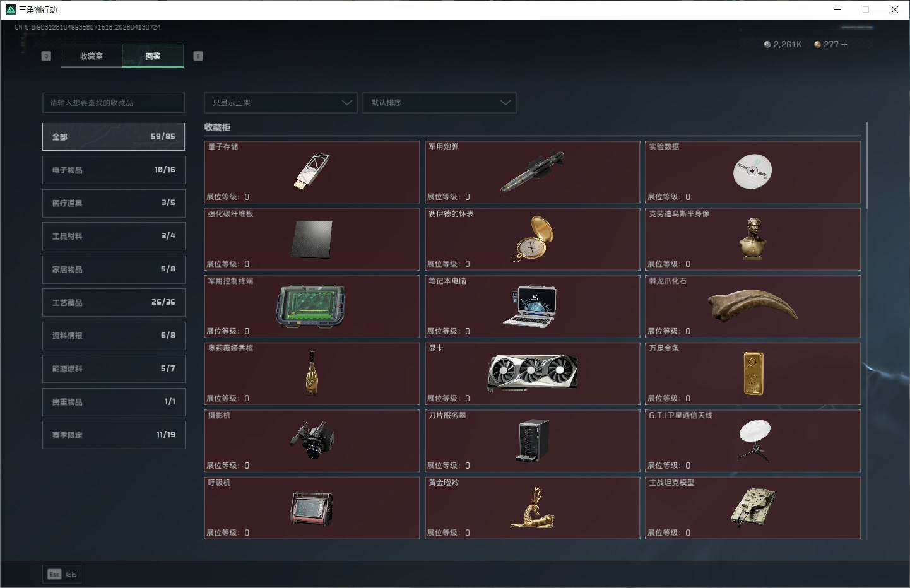The image size is (910, 588).
Task: Expand the 只显示上架 filter dropdown
Action: pyautogui.click(x=281, y=103)
